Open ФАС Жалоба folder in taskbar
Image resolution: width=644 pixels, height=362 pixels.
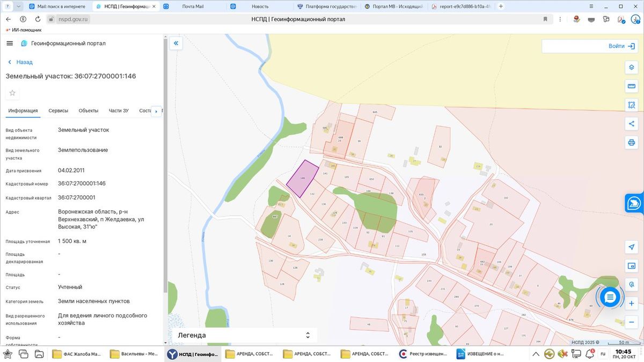point(77,354)
